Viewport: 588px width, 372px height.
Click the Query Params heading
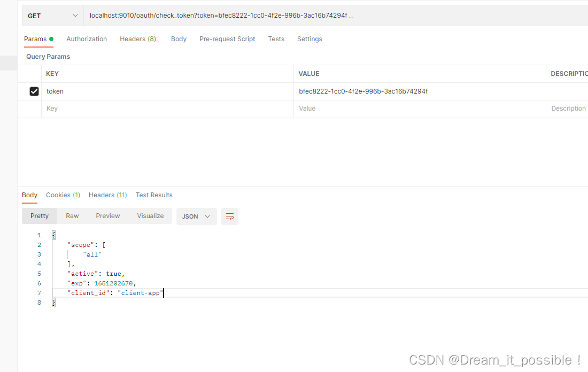pyautogui.click(x=48, y=57)
